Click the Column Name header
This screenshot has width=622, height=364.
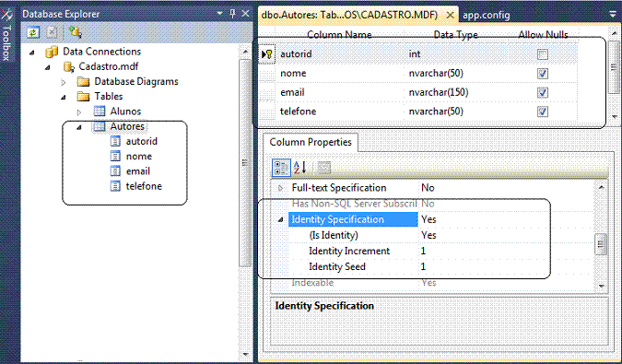[x=339, y=35]
